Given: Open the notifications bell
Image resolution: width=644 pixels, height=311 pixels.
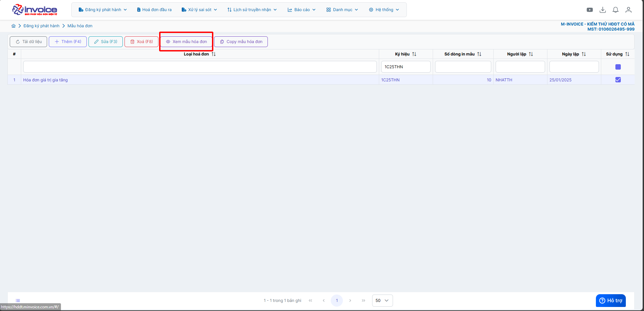Looking at the screenshot, I should [x=615, y=10].
